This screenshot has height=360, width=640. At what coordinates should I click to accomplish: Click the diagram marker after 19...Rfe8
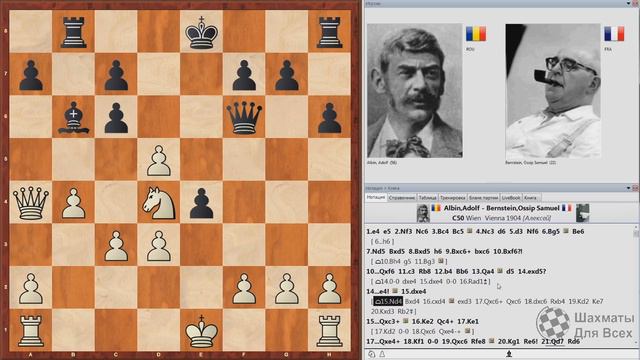click(491, 341)
